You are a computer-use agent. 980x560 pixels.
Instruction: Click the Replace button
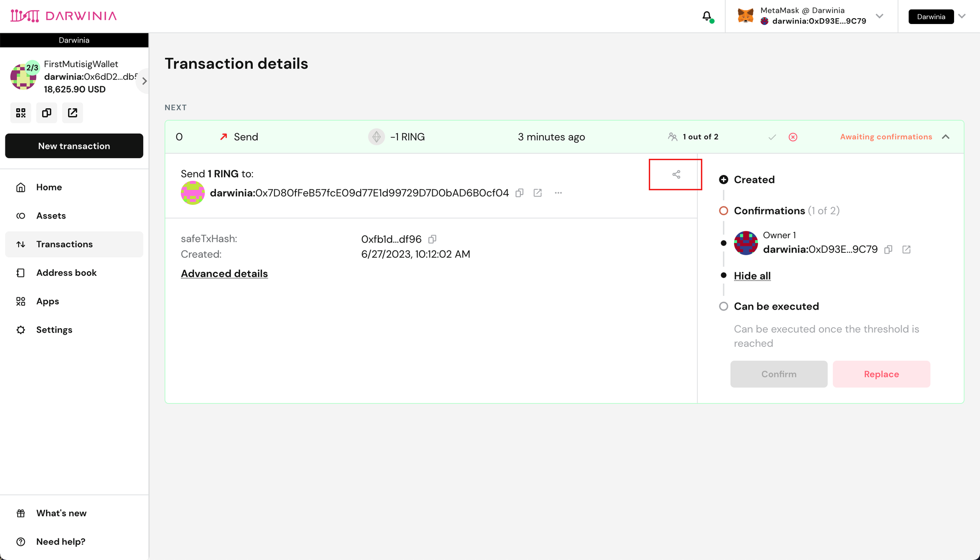coord(881,374)
